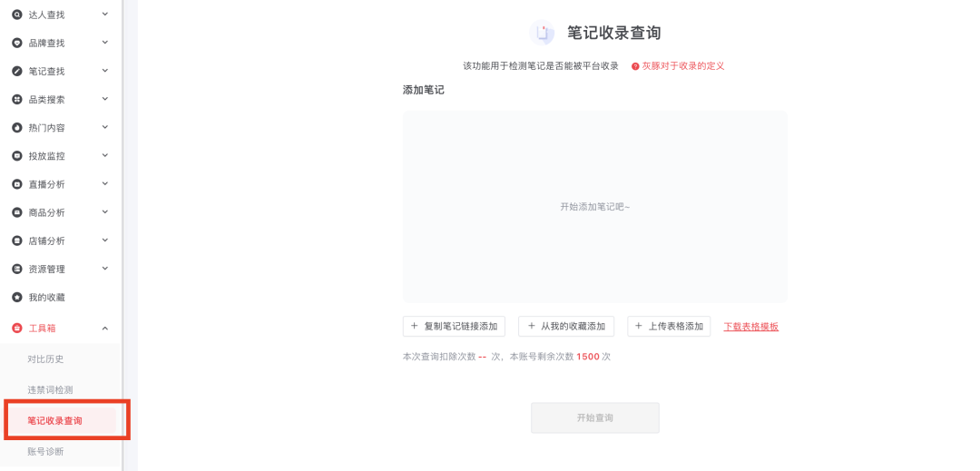Collapse the 工具箱 section chevron
The height and width of the screenshot is (471, 980).
coord(105,328)
